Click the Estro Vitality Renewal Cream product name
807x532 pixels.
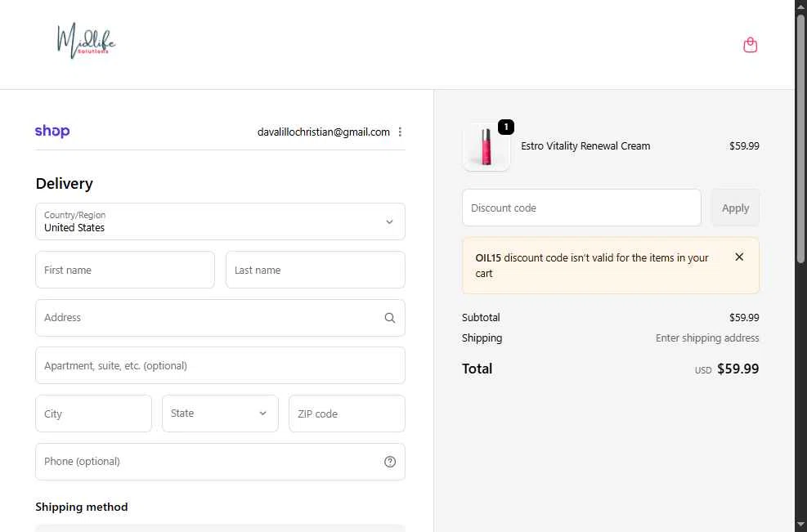[x=585, y=146]
